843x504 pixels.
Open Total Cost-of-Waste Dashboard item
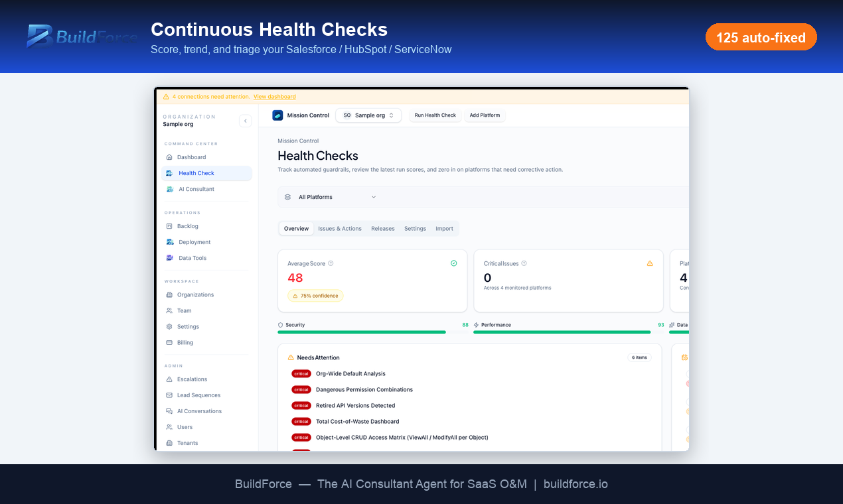coord(358,422)
